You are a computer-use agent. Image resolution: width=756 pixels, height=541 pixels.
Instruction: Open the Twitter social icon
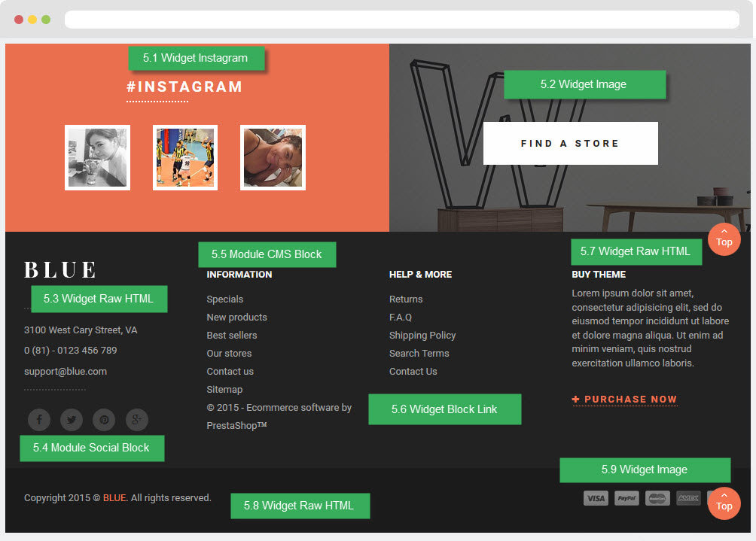pos(72,420)
